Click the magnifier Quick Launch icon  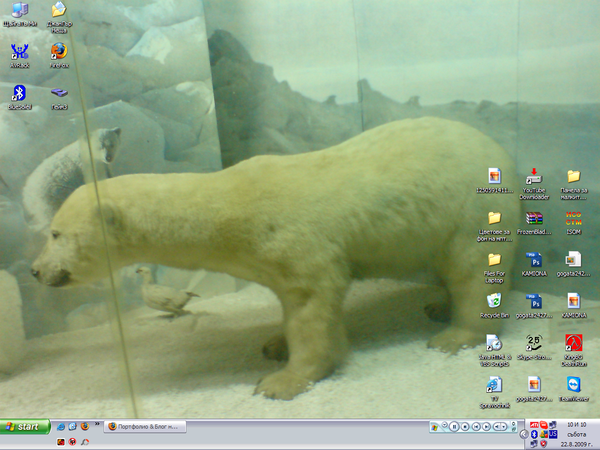click(85, 442)
